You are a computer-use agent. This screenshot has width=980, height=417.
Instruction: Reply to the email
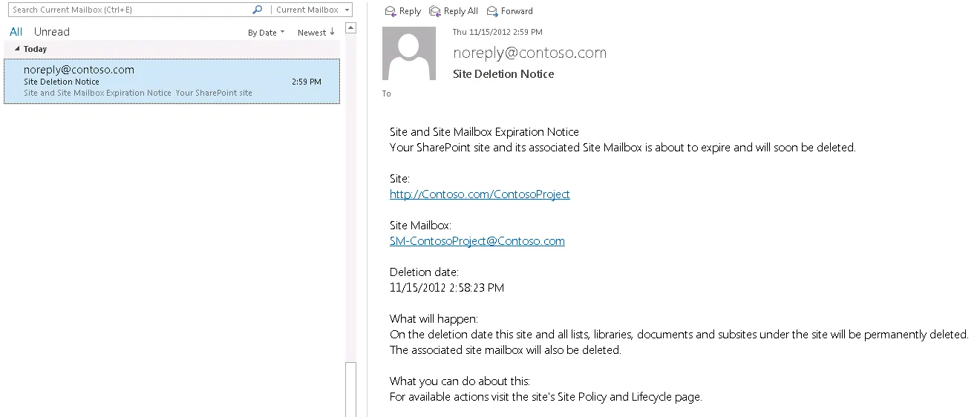point(402,11)
